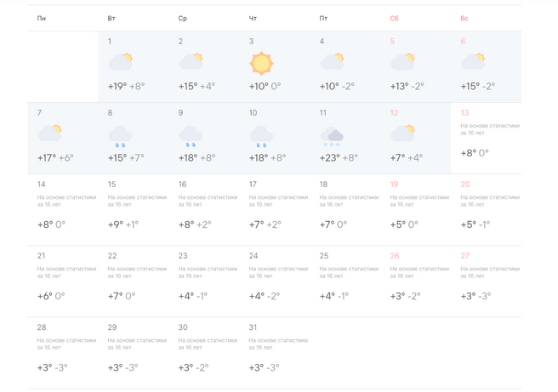
Task: Click the partly cloudy icon on day 2
Action: (x=191, y=62)
